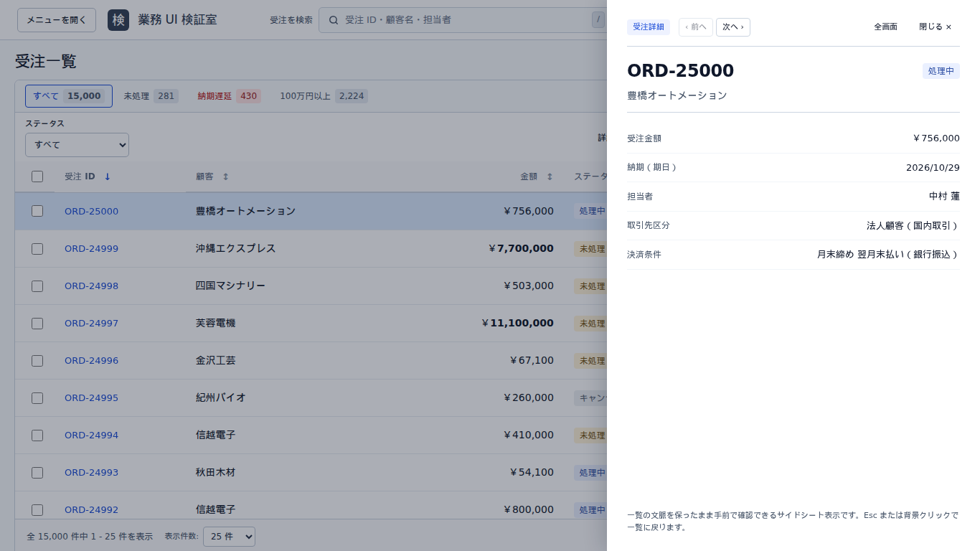
Task: Sort by the 受注 ID column header
Action: pos(88,176)
